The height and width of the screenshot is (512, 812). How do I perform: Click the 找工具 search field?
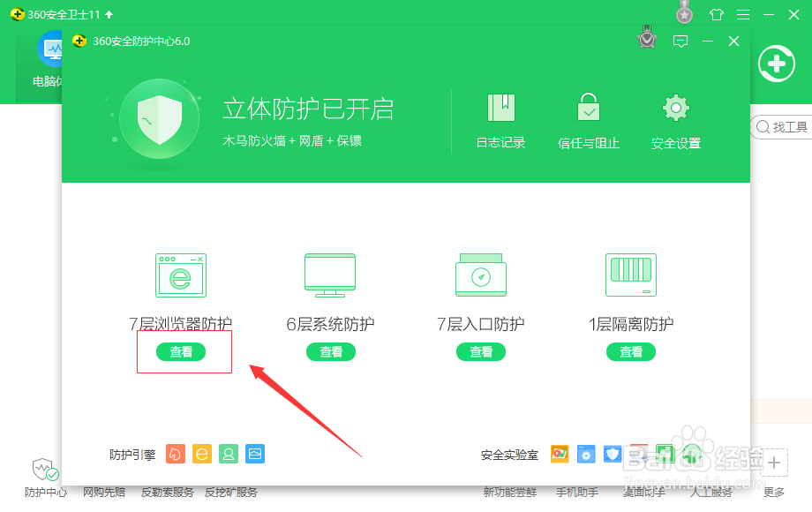[x=782, y=127]
